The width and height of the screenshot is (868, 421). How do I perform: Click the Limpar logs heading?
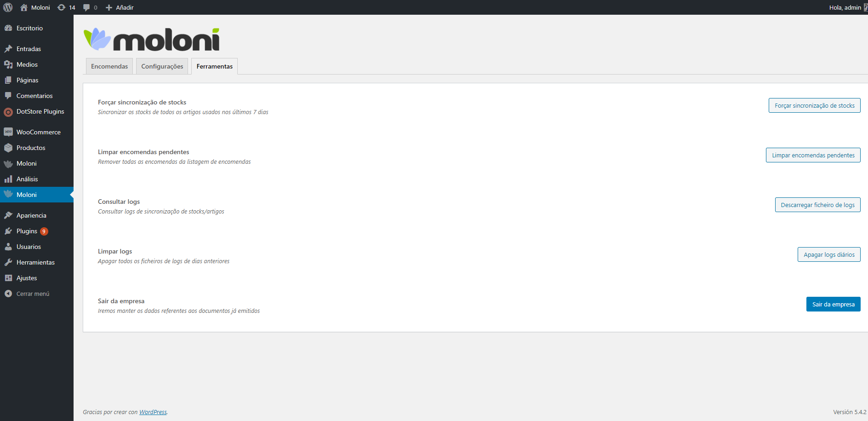[115, 251]
